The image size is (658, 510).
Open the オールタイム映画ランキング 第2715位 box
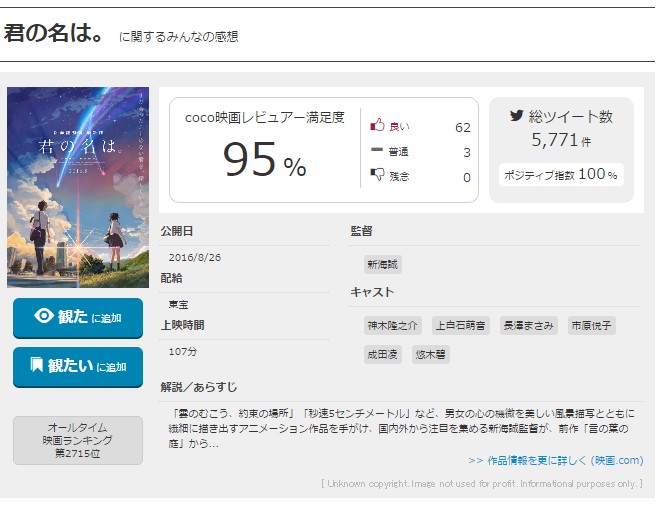point(78,440)
